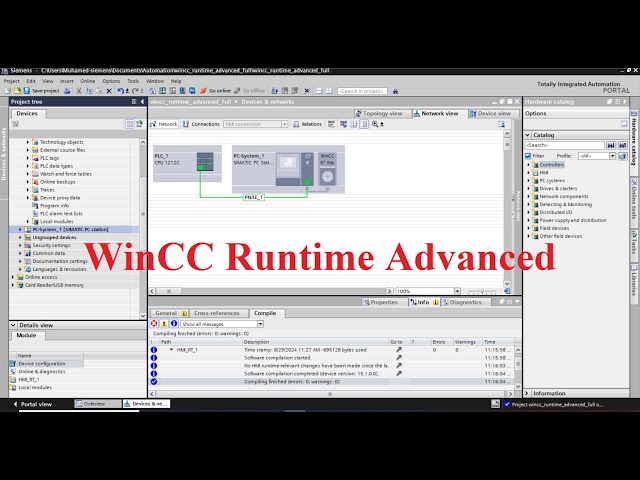Click the Start simulation toolbar icon
The image size is (640, 480).
(182, 91)
